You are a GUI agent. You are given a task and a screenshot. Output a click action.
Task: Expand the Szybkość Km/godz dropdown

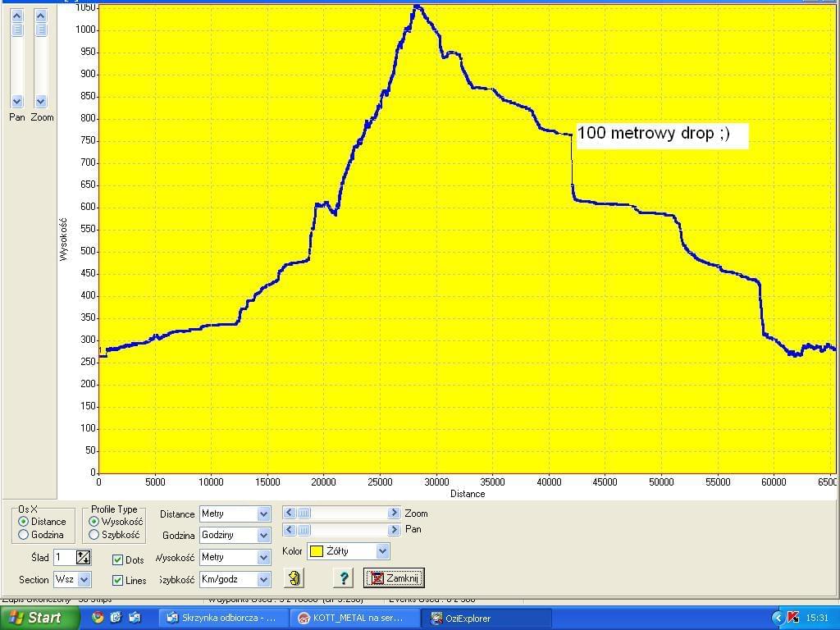(263, 579)
